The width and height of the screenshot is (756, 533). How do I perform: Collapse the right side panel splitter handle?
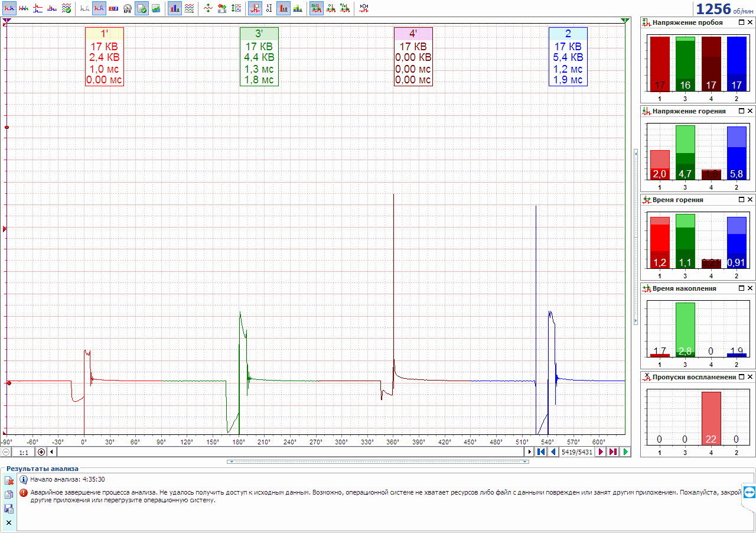tap(636, 236)
